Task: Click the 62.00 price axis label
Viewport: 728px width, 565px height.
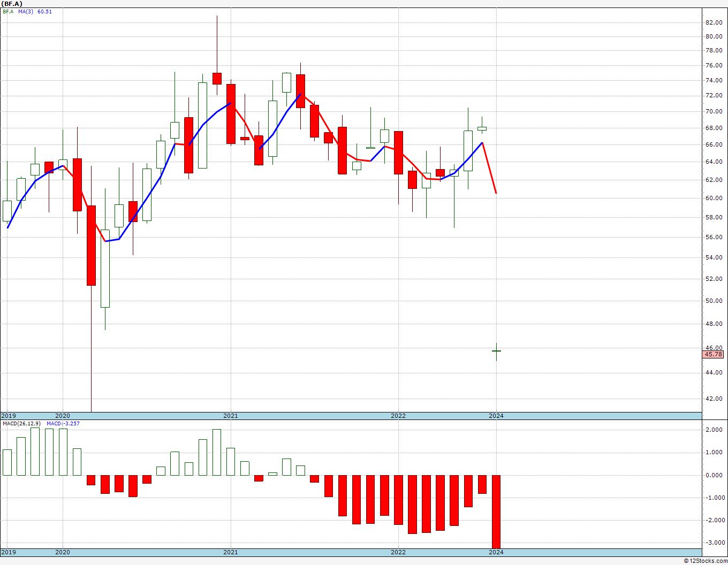Action: 714,180
